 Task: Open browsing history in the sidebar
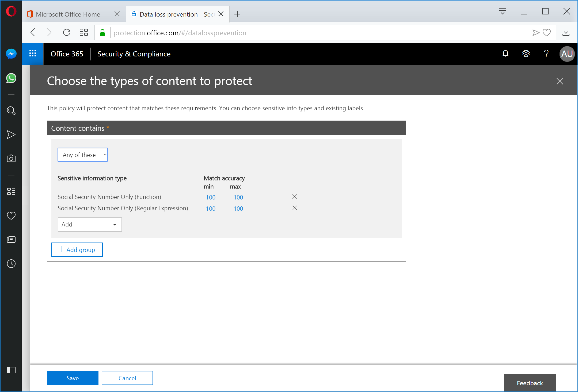coord(11,264)
